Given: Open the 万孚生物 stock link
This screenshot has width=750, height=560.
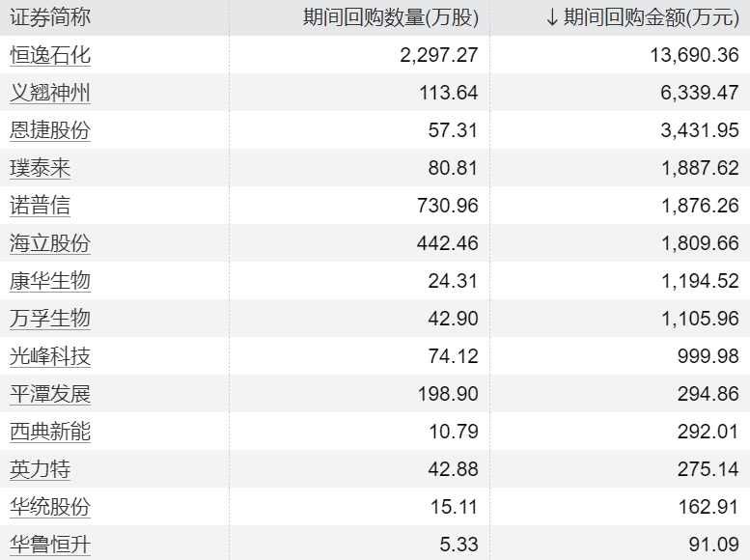Looking at the screenshot, I should 50,319.
